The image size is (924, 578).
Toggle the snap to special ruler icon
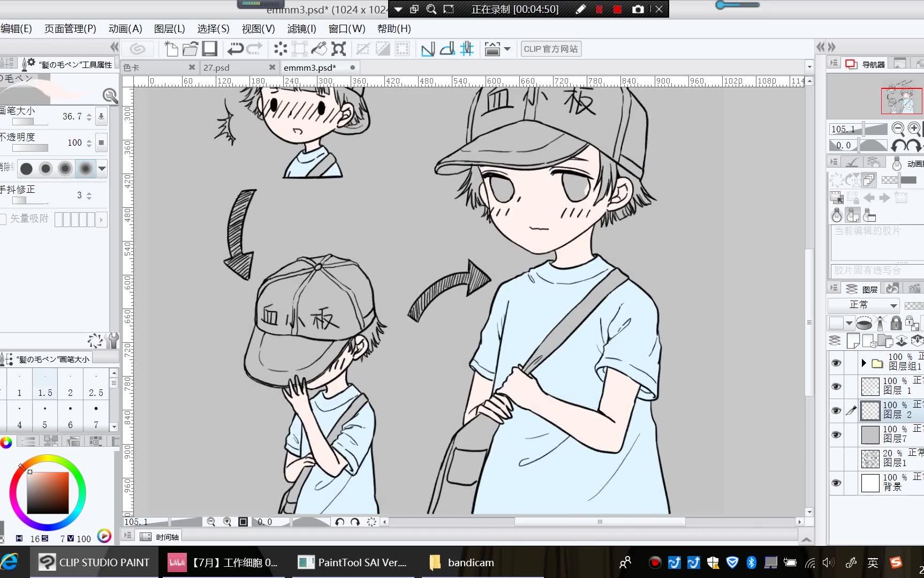[x=447, y=49]
